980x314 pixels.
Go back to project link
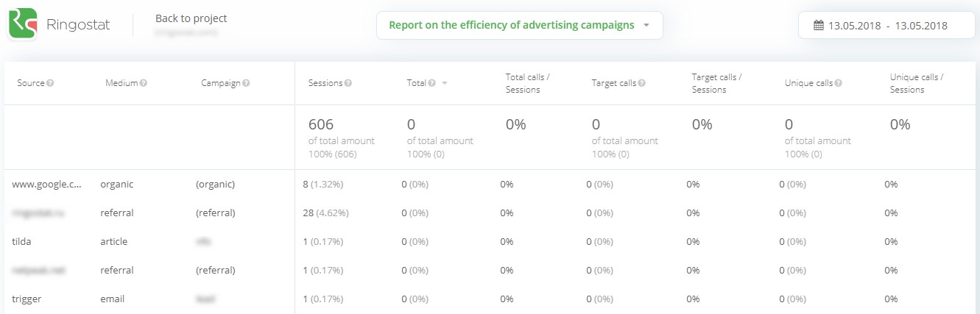191,18
